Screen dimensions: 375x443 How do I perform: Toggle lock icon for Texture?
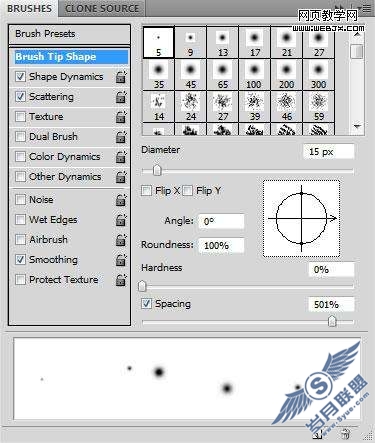click(x=121, y=117)
